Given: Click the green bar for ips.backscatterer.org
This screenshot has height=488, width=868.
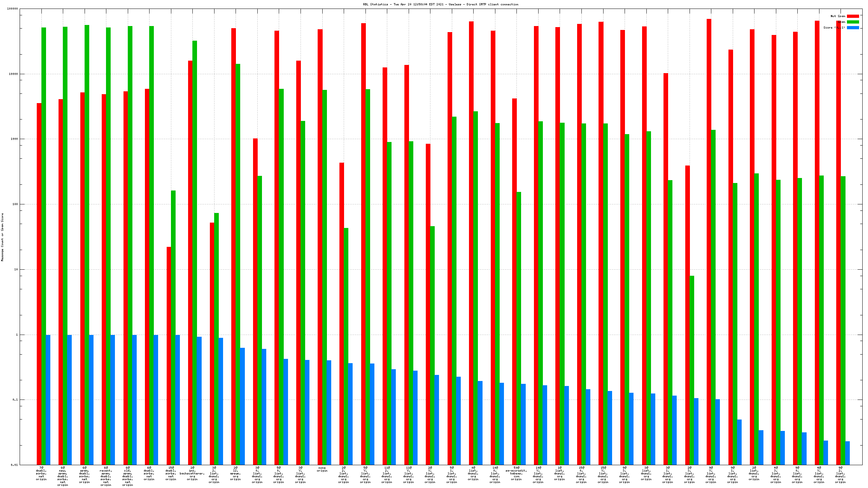Looking at the screenshot, I should click(x=195, y=250).
